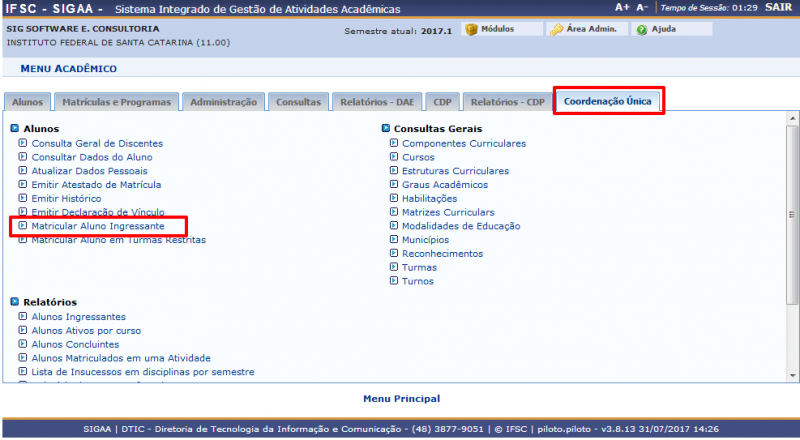
Task: Click the Alunos section arrow icon
Action: point(15,129)
